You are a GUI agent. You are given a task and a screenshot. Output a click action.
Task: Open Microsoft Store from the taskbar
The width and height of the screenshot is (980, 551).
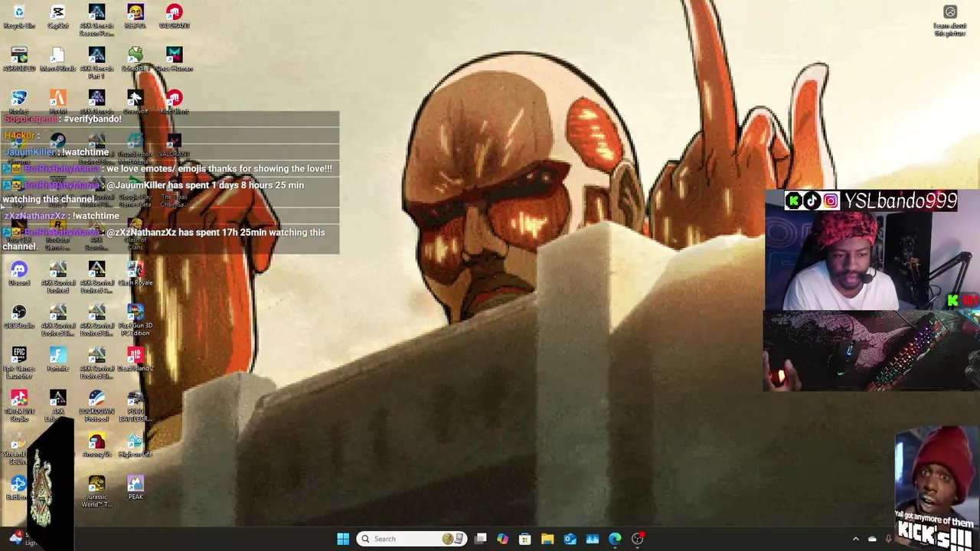(x=525, y=539)
